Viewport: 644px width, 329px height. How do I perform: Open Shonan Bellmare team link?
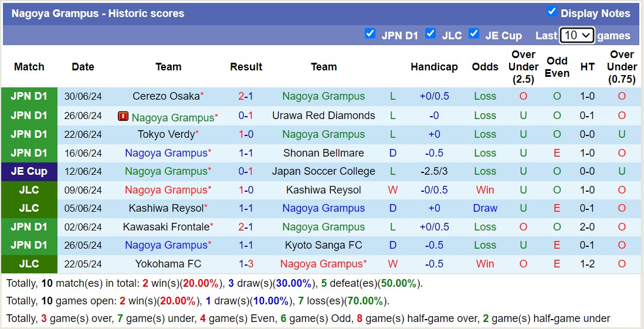click(324, 153)
